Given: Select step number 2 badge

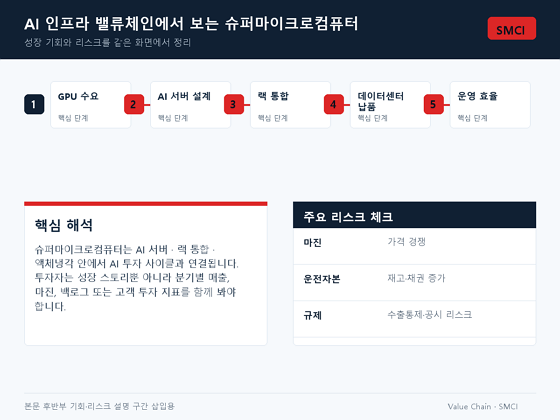Looking at the screenshot, I should click(134, 104).
